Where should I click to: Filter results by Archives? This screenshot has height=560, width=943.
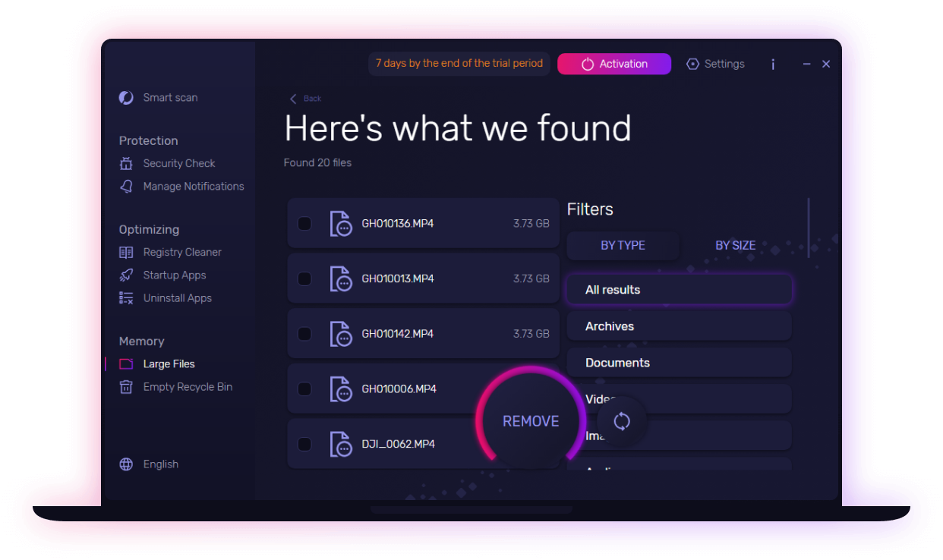click(x=679, y=326)
